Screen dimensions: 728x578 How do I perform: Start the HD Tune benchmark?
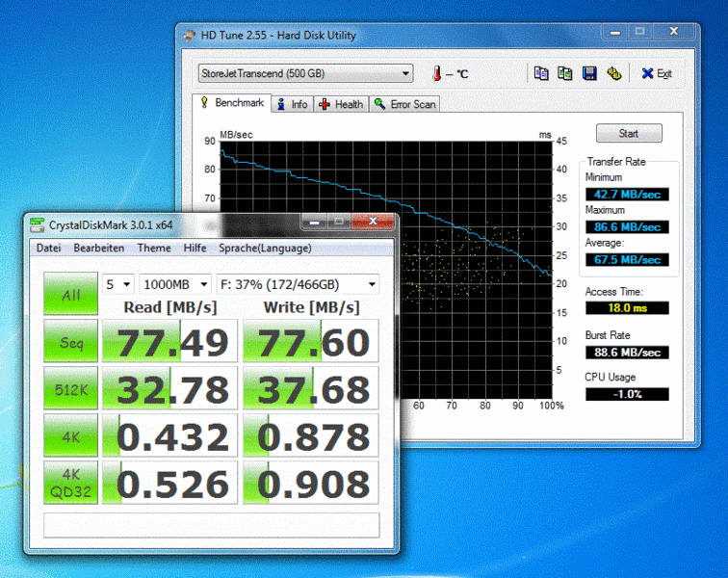629,133
